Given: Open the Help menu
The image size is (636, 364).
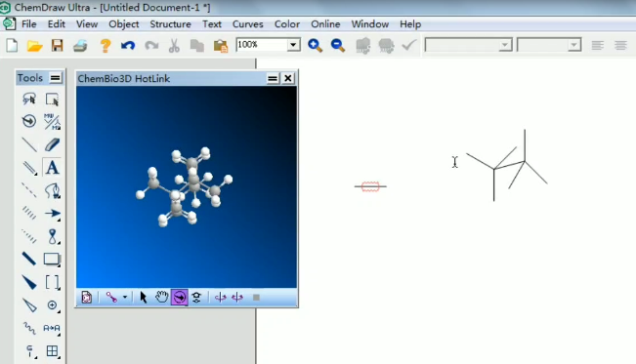Looking at the screenshot, I should click(410, 24).
